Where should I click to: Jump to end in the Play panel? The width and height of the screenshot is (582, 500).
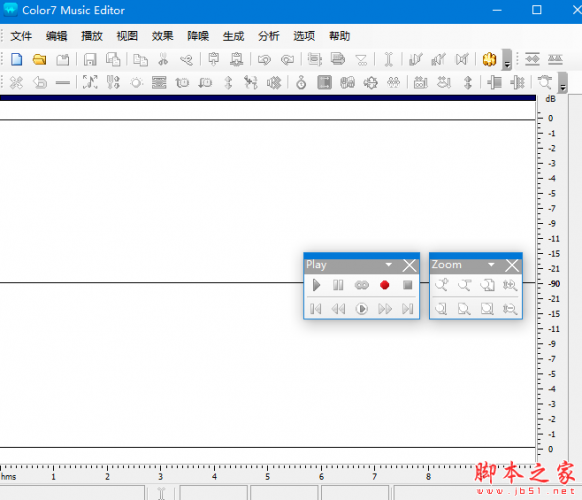point(408,309)
